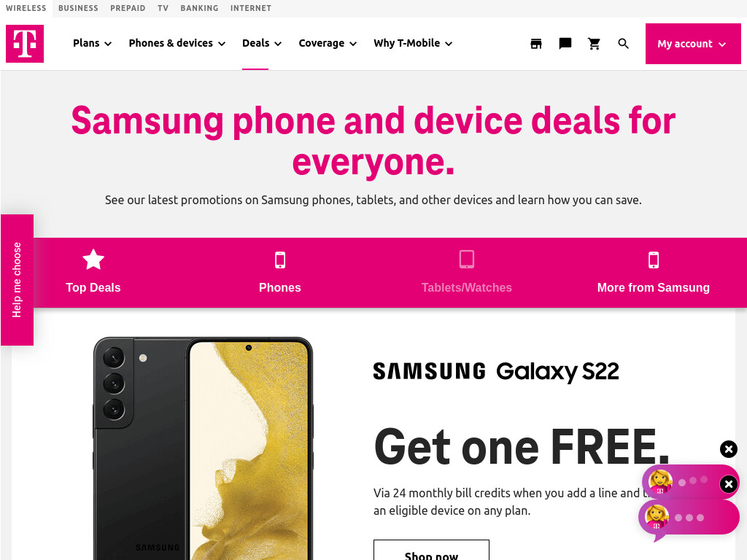Screen dimensions: 747x560
Task: Open the Help me choose side panel
Action: 18,280
